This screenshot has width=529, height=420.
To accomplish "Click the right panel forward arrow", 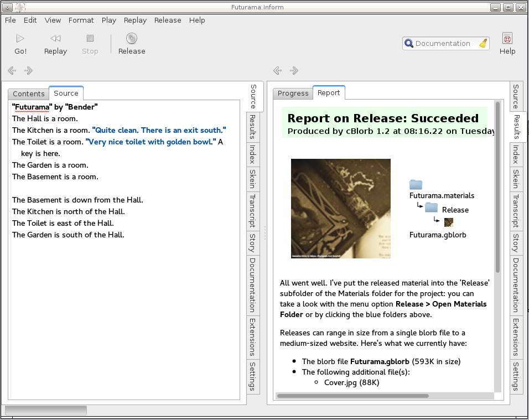I will click(x=294, y=70).
